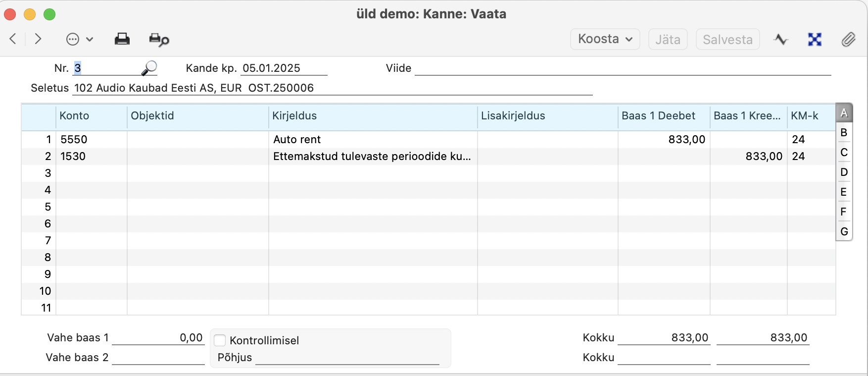Screen dimensions: 868x376
Task: Go to the previous record arrow
Action: pos(13,39)
